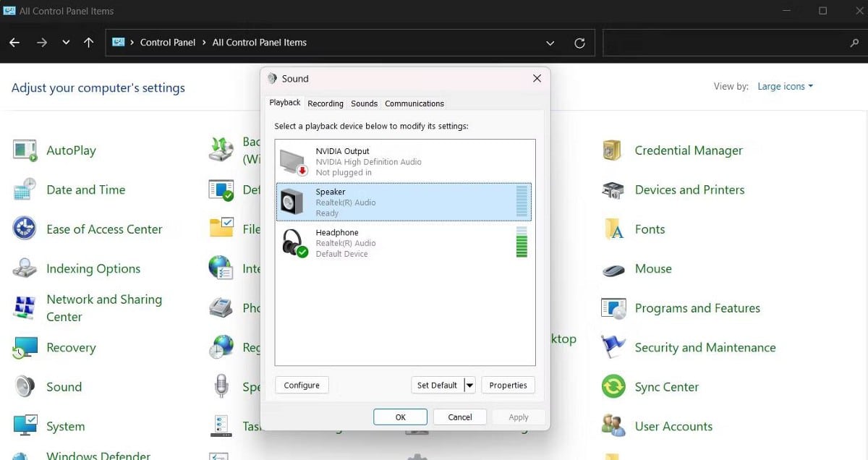Open the AutoPlay control panel icon
Viewport: 868px width, 460px height.
25,150
